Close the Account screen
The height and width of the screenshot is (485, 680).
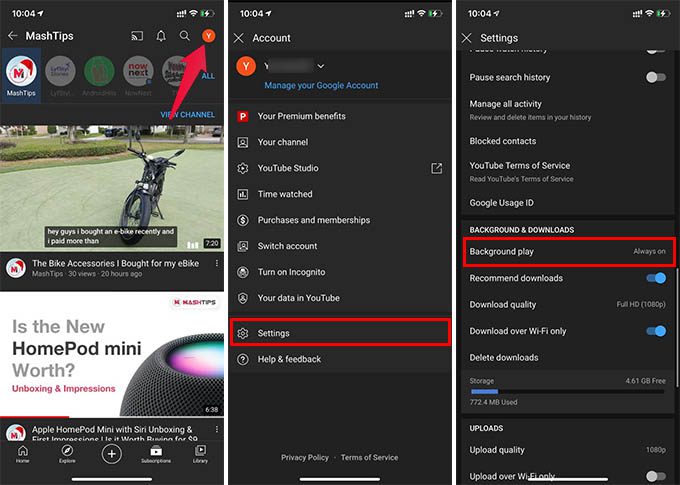(239, 38)
